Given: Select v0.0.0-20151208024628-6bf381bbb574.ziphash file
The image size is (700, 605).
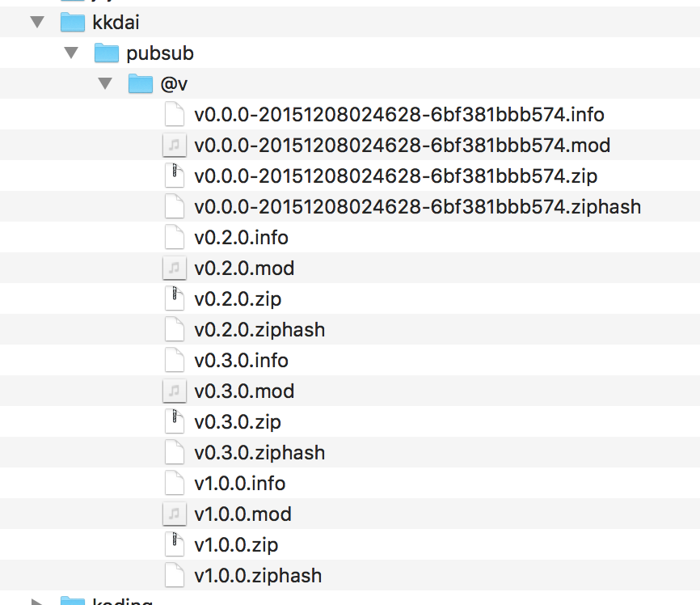Looking at the screenshot, I should pyautogui.click(x=417, y=206).
